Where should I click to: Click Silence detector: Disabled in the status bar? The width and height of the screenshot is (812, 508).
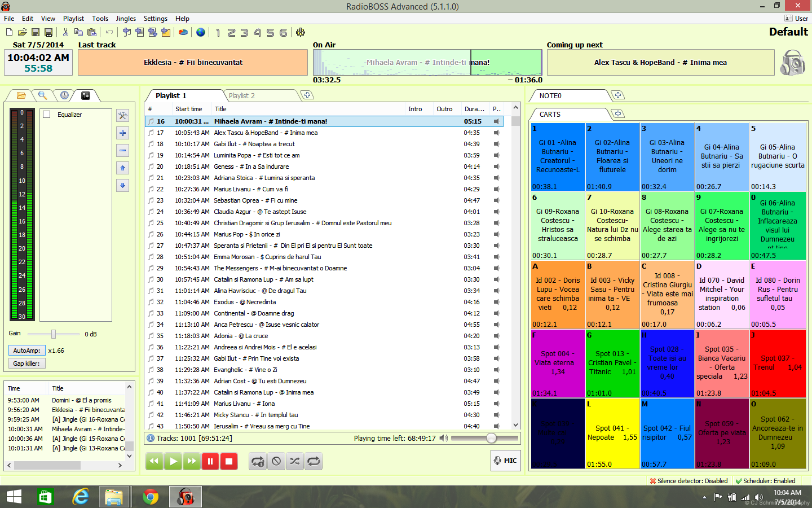pos(689,481)
